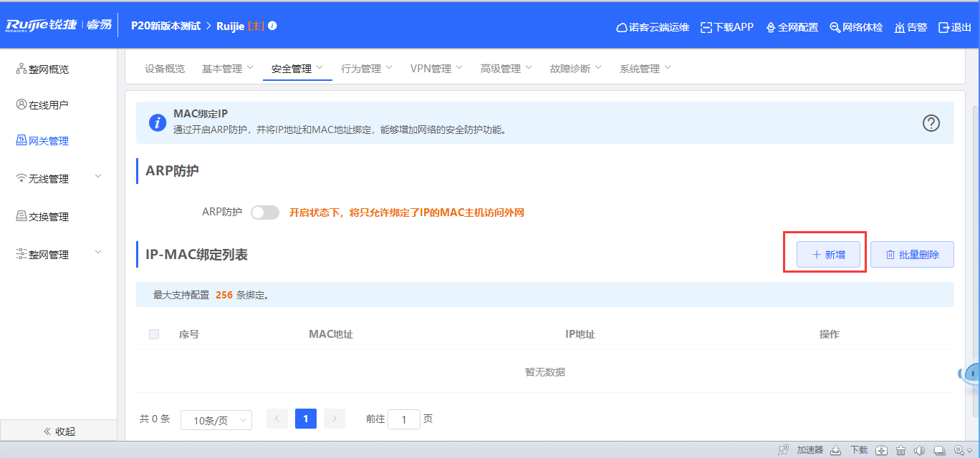Click the MAC地址 column header

click(331, 334)
